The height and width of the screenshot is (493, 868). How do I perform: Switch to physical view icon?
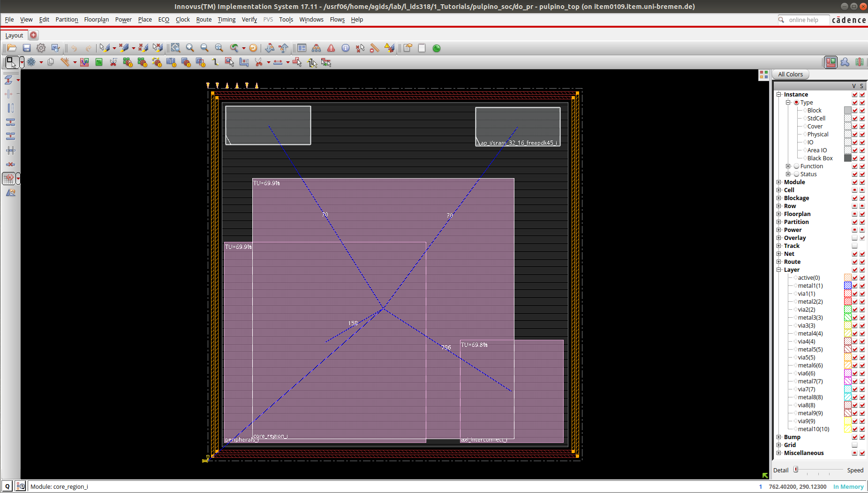860,62
